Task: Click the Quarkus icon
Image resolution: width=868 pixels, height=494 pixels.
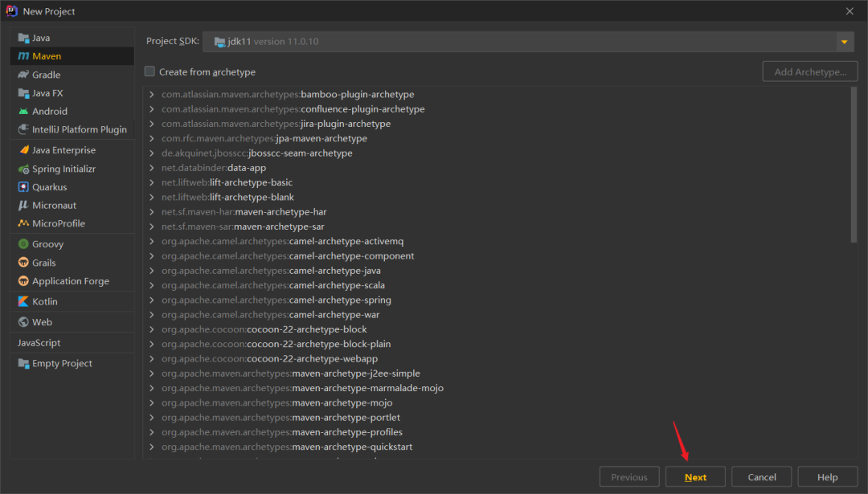Action: pos(23,187)
